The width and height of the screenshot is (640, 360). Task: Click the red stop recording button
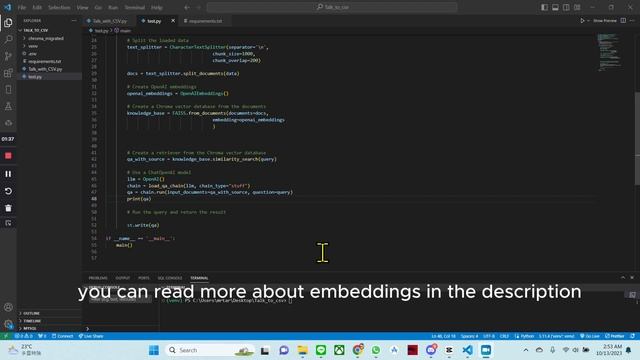pyautogui.click(x=8, y=156)
